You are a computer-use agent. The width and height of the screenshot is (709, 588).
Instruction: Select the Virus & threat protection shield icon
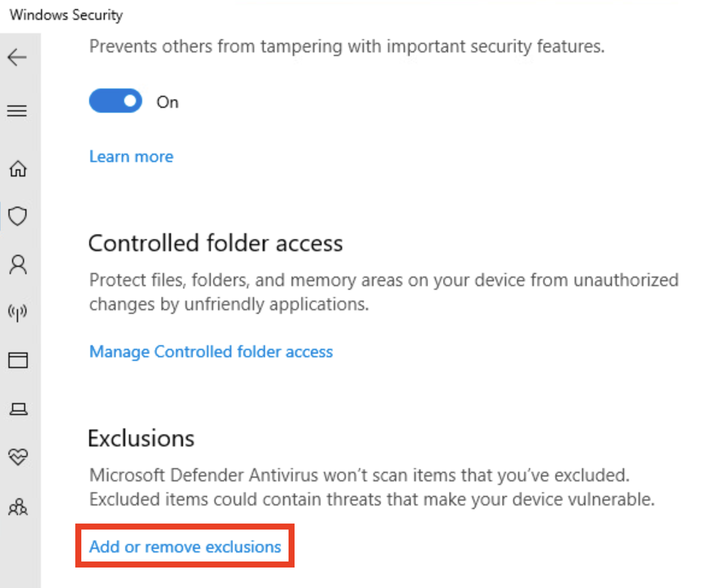[x=19, y=216]
